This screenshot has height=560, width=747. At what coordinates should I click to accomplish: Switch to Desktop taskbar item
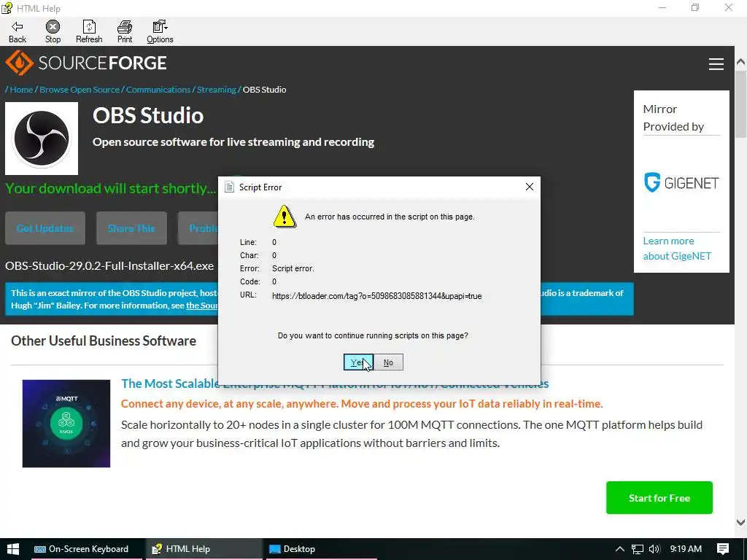point(320,549)
